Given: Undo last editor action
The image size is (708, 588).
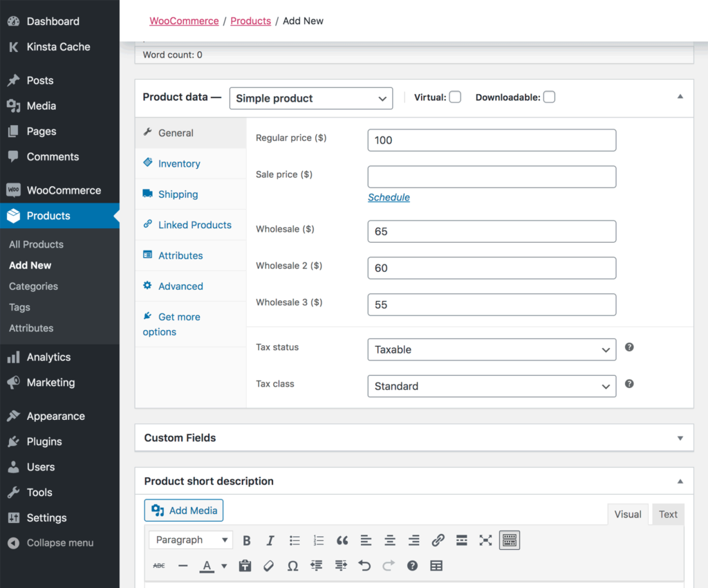Looking at the screenshot, I should tap(364, 565).
